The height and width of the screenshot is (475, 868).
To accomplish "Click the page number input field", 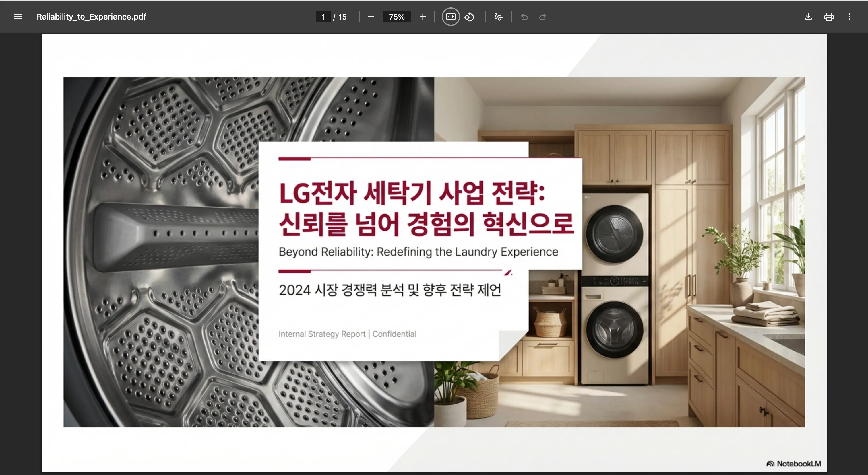I will tap(323, 17).
